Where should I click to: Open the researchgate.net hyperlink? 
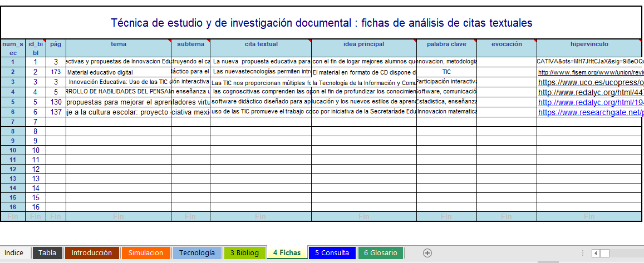(589, 112)
